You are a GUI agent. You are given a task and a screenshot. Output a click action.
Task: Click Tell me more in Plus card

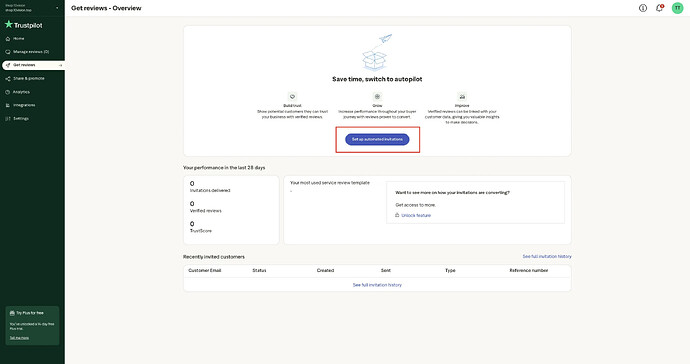coord(19,338)
